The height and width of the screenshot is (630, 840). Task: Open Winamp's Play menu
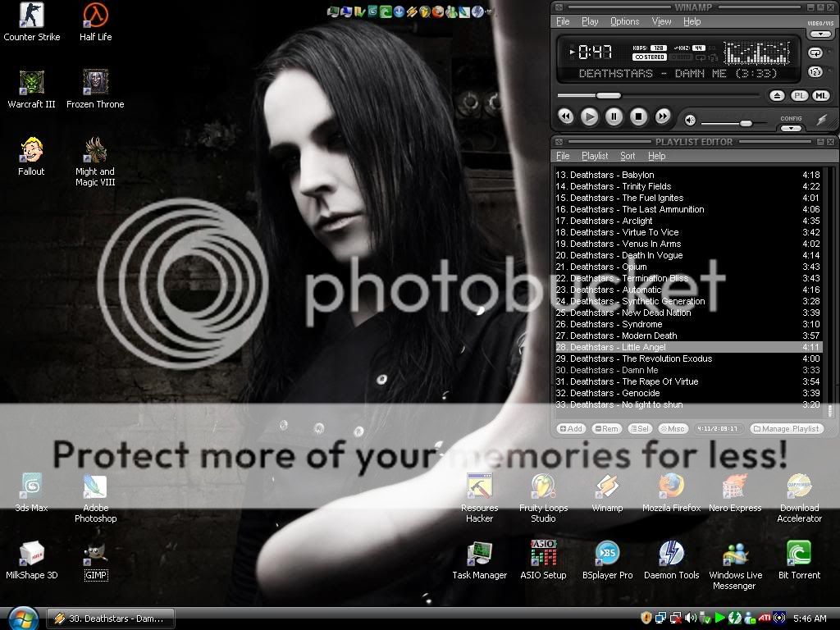click(590, 21)
